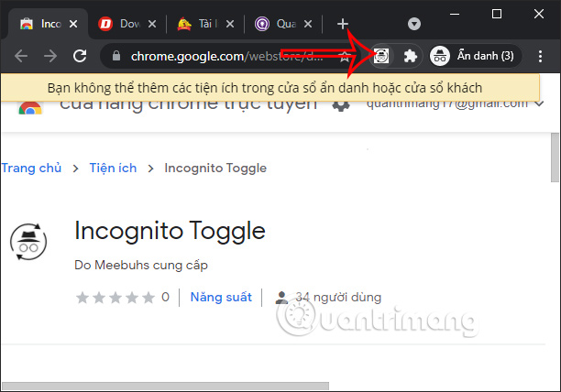Click the horizontal scrollbar thumb
Image resolution: width=561 pixels, height=392 pixels.
pos(166,387)
